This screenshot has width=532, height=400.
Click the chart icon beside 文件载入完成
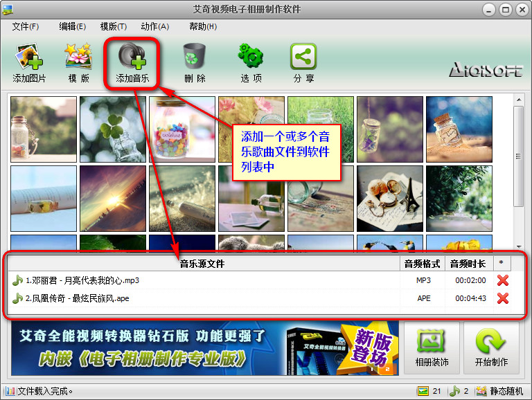(10, 391)
